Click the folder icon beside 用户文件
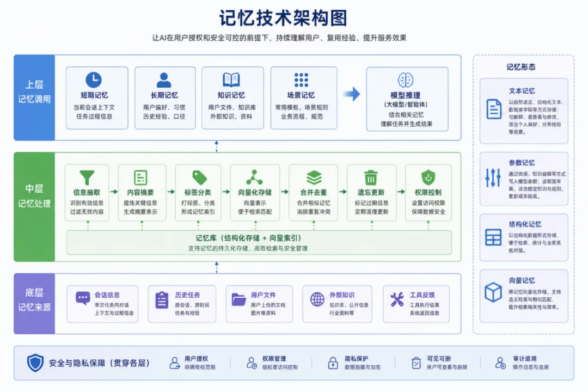This screenshot has width=588, height=392. coord(238,300)
